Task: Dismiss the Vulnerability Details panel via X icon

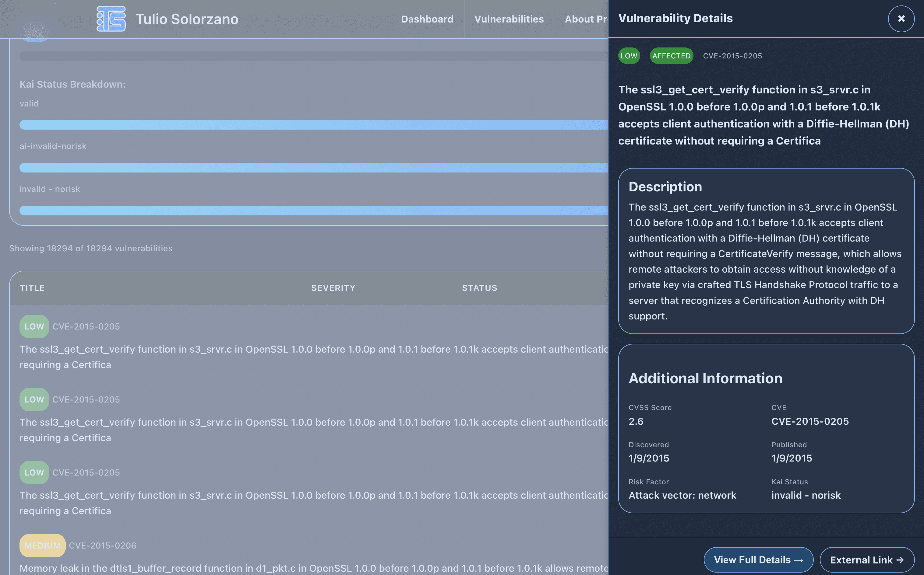Action: click(901, 18)
